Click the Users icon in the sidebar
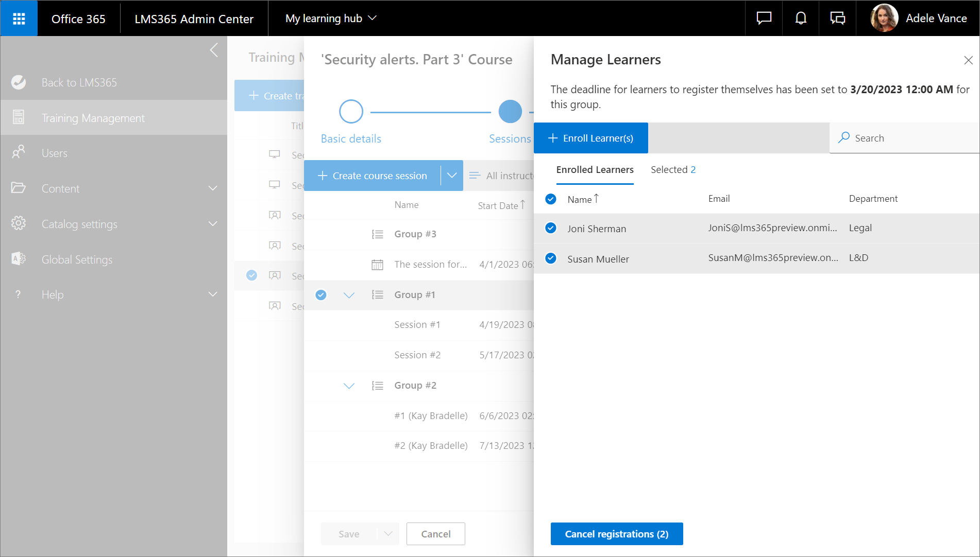This screenshot has width=980, height=557. tap(19, 153)
